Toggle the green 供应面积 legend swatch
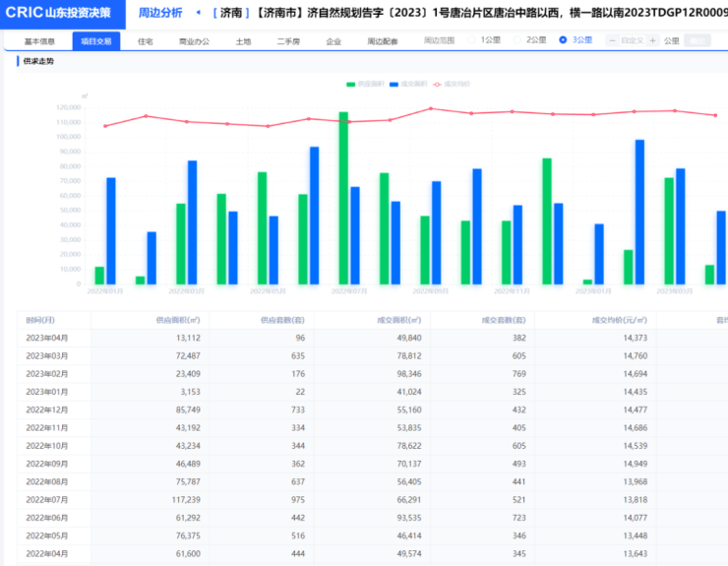This screenshot has height=566, width=728. [353, 84]
